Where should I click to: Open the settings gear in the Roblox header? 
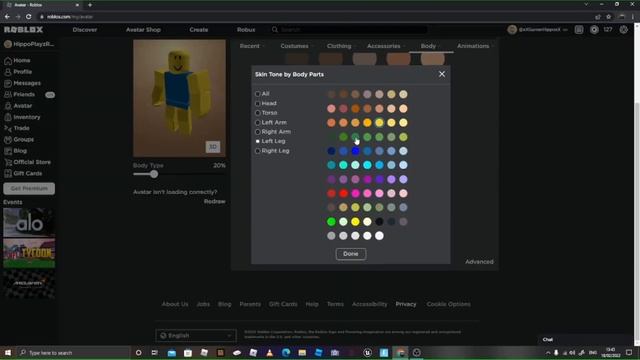(623, 30)
